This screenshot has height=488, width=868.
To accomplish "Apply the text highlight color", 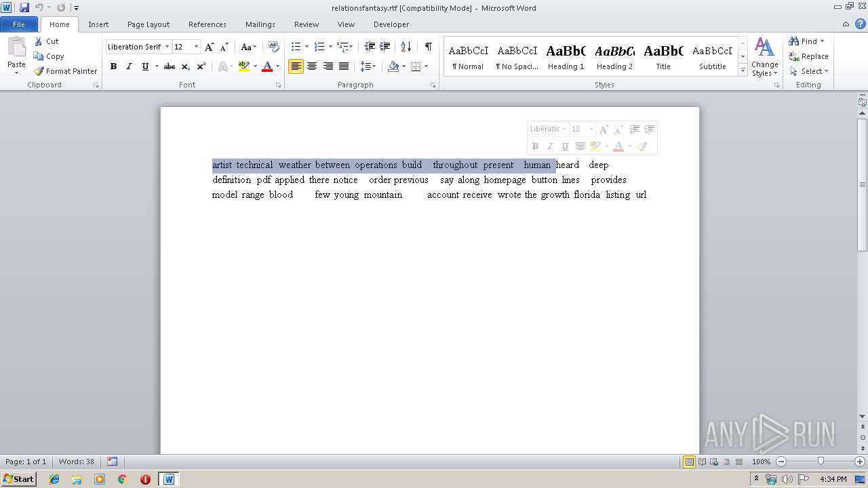I will (x=244, y=66).
